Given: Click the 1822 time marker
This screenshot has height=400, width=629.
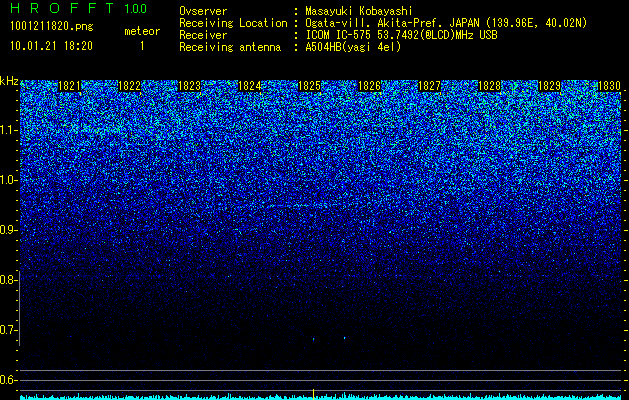Looking at the screenshot, I should [130, 86].
